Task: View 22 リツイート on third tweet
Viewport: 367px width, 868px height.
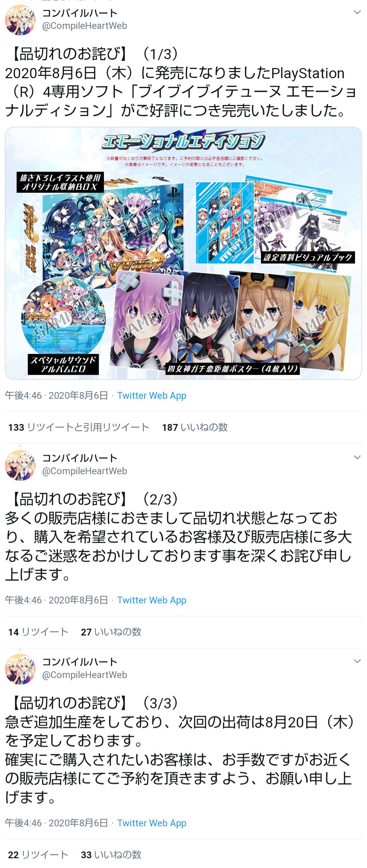Action: 38,855
